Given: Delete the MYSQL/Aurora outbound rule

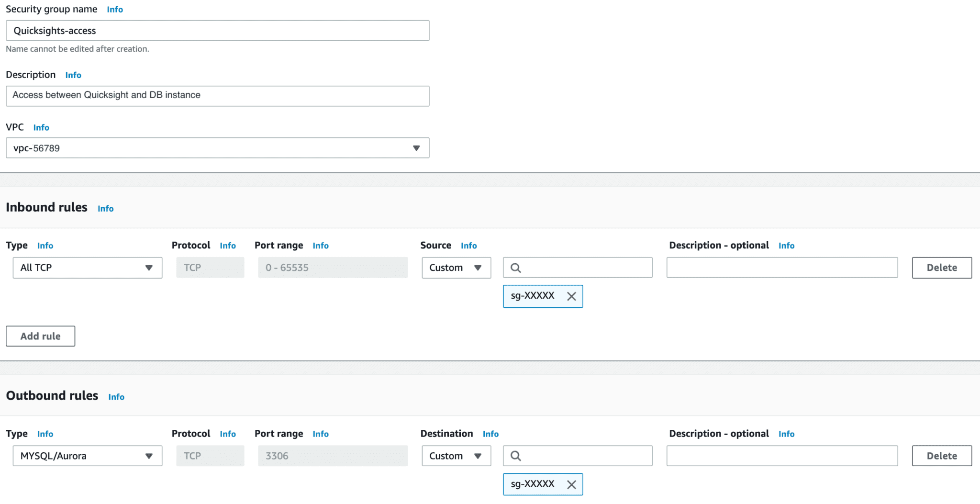Looking at the screenshot, I should click(x=941, y=456).
